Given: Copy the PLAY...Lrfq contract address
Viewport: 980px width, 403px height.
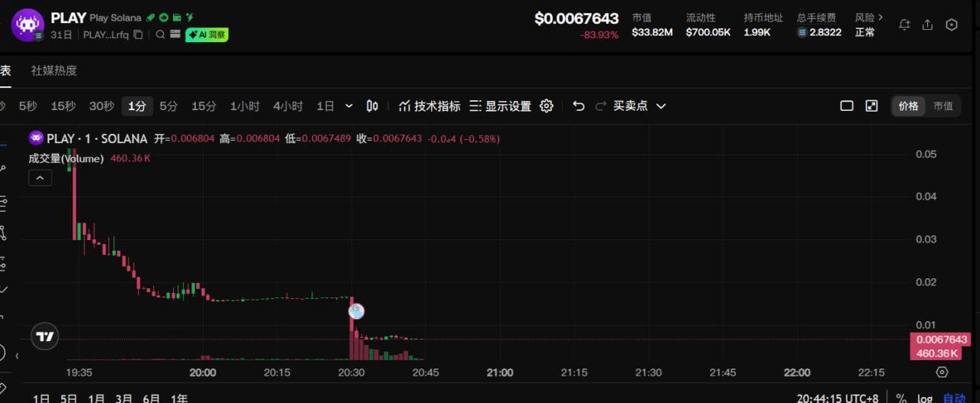Looking at the screenshot, I should [x=138, y=34].
